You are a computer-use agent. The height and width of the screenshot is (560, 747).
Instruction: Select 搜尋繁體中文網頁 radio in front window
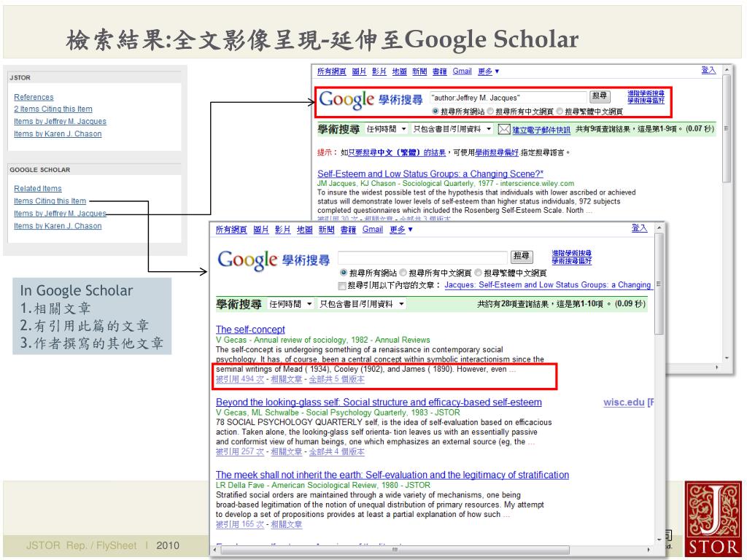(478, 273)
